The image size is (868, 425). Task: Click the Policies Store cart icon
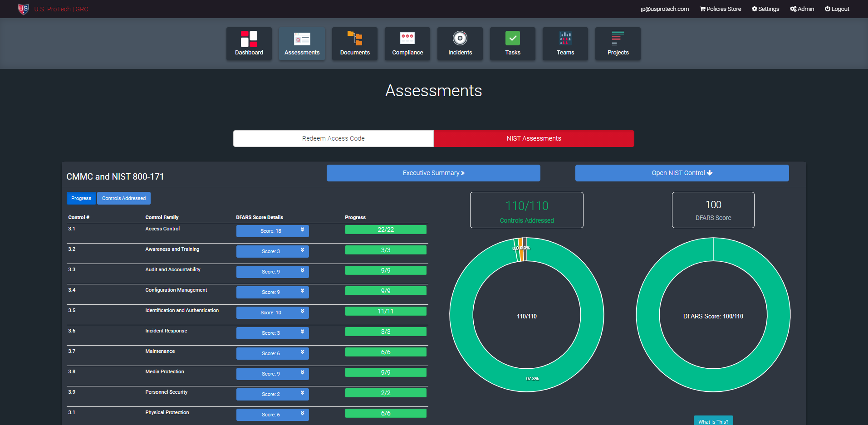coord(702,9)
